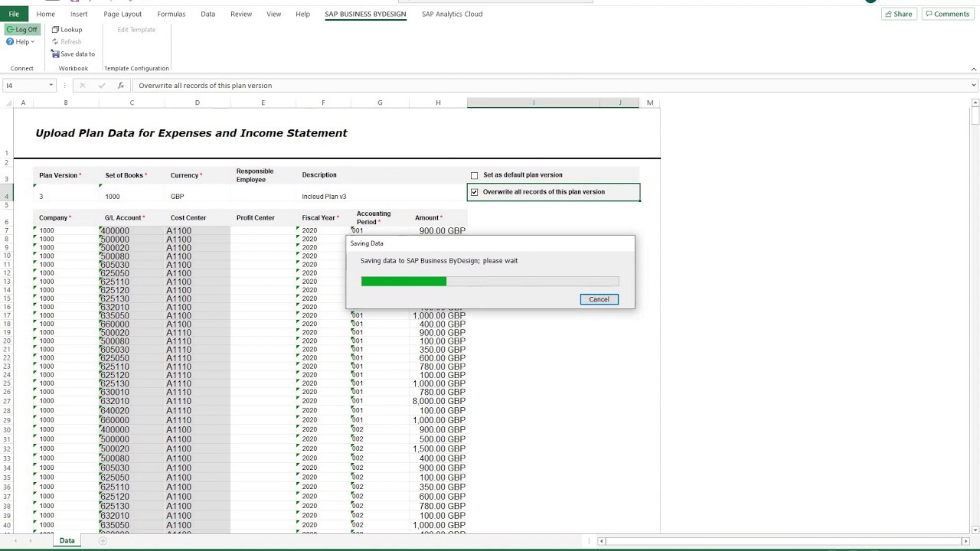Click the formula bar cancel X icon
The image size is (980, 551).
83,86
